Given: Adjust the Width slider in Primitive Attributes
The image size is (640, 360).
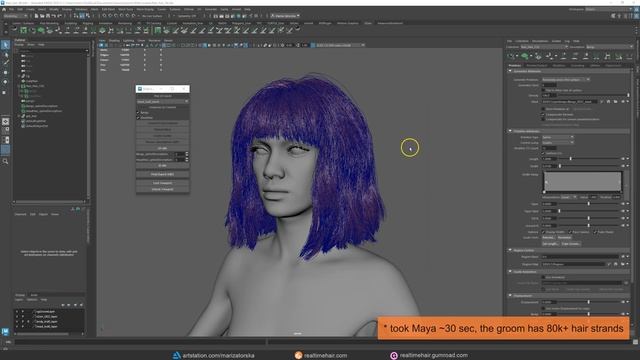Looking at the screenshot, I should point(589,166).
